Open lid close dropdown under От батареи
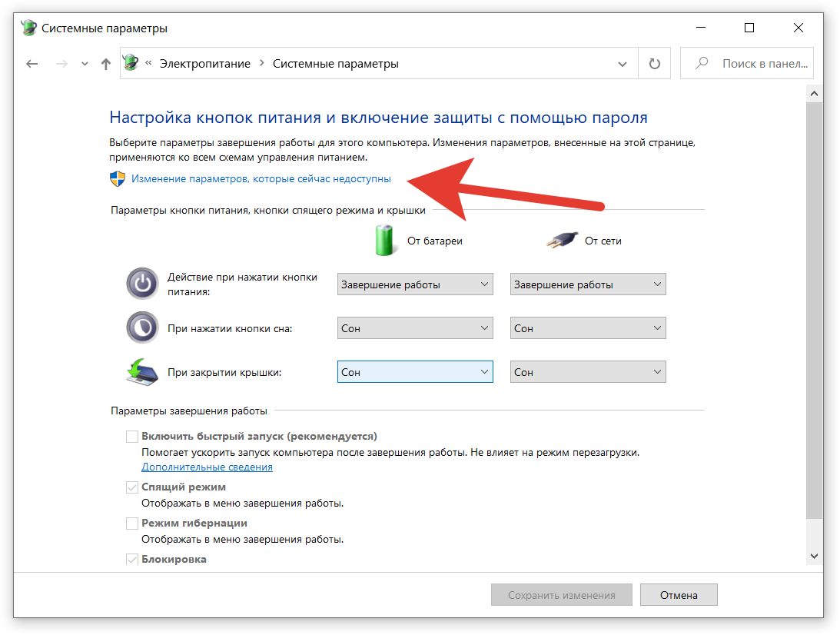840x635 pixels. (415, 372)
